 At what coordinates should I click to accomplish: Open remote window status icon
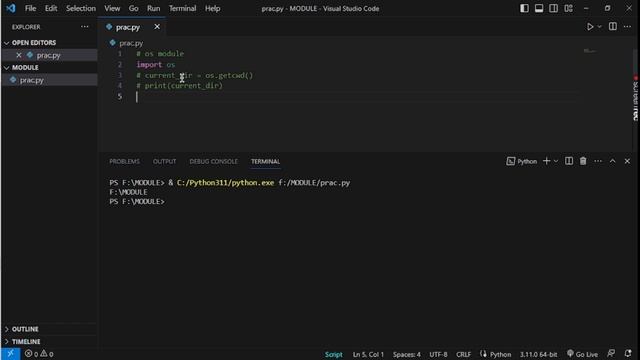pos(10,353)
